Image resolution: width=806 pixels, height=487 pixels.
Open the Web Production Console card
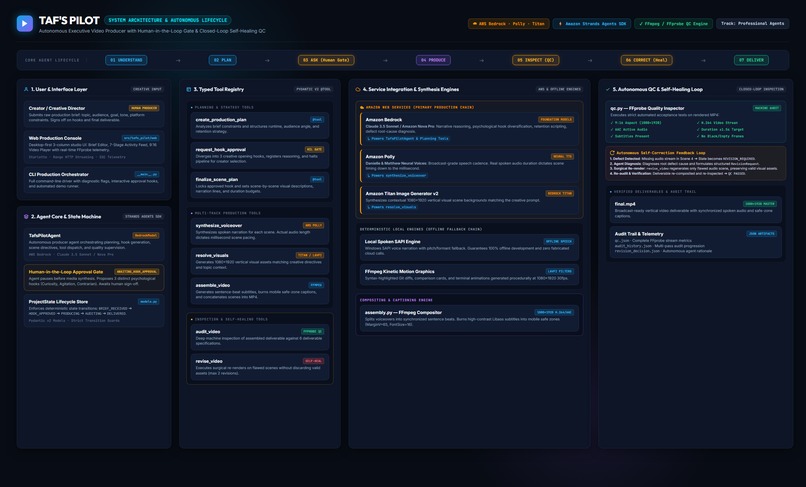94,147
